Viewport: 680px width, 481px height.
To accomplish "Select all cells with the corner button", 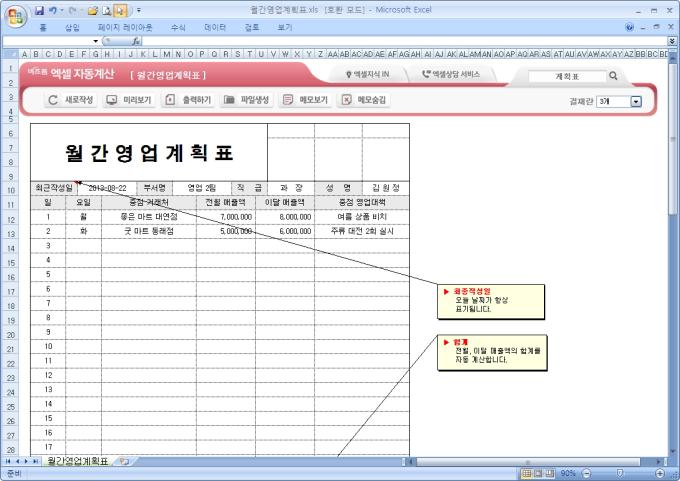I will 10,54.
